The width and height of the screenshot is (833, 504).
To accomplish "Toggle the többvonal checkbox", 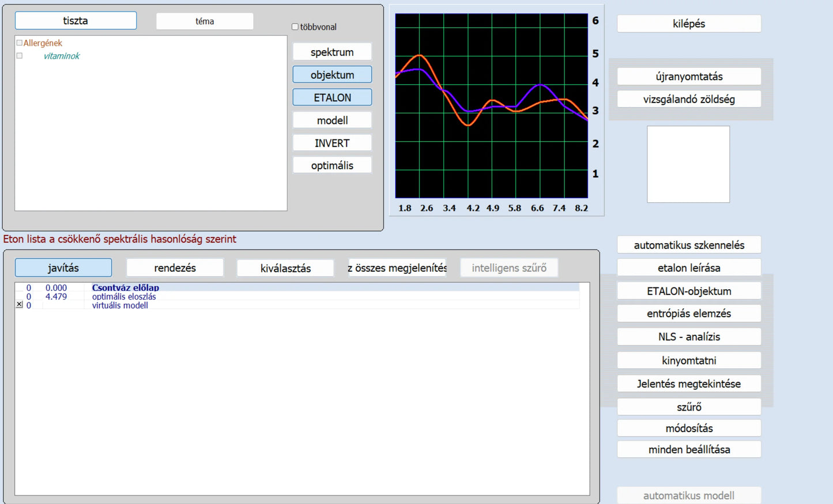I will coord(295,27).
